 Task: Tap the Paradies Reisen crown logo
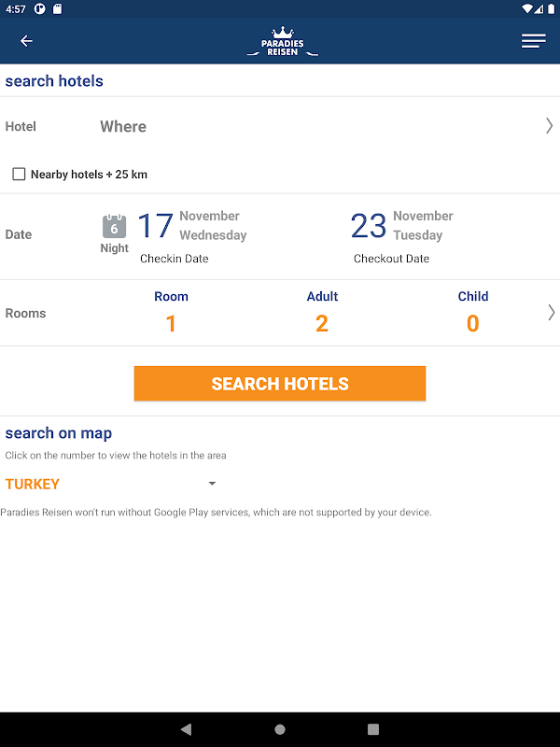(282, 42)
